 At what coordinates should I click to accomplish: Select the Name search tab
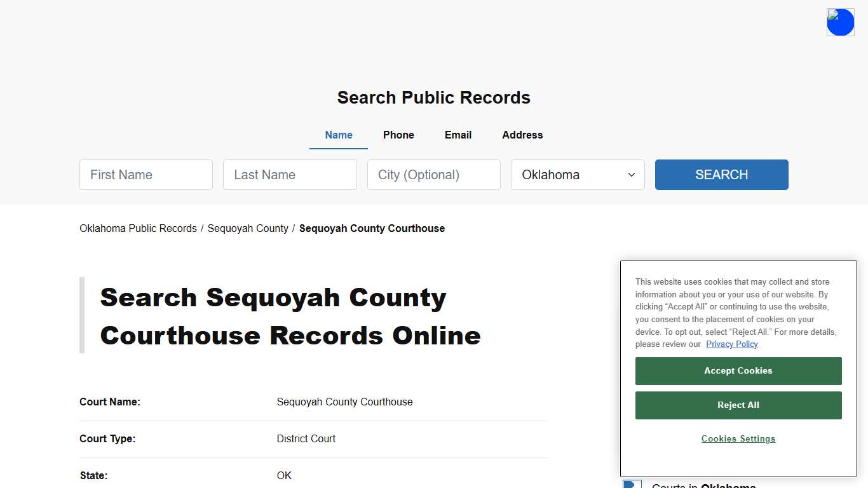tap(338, 135)
